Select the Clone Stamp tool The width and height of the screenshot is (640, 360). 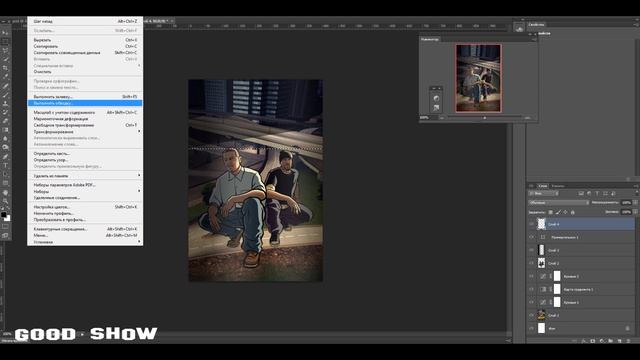5,103
